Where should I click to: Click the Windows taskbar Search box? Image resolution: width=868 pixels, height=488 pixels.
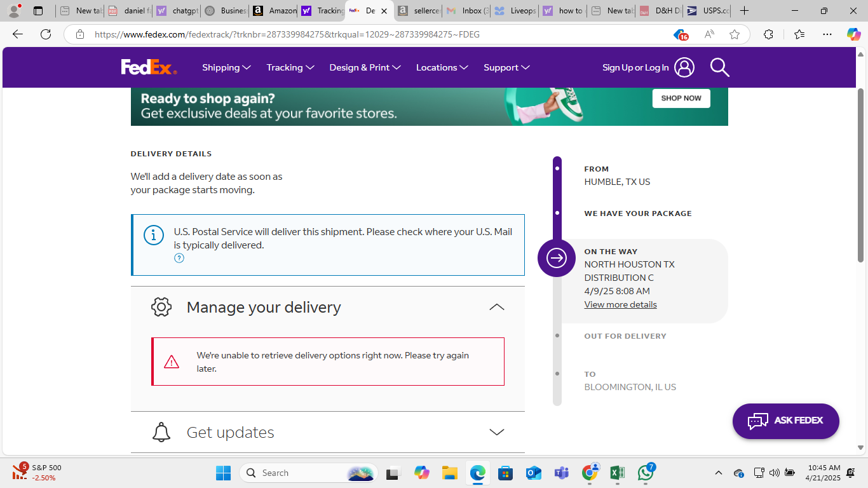point(309,473)
